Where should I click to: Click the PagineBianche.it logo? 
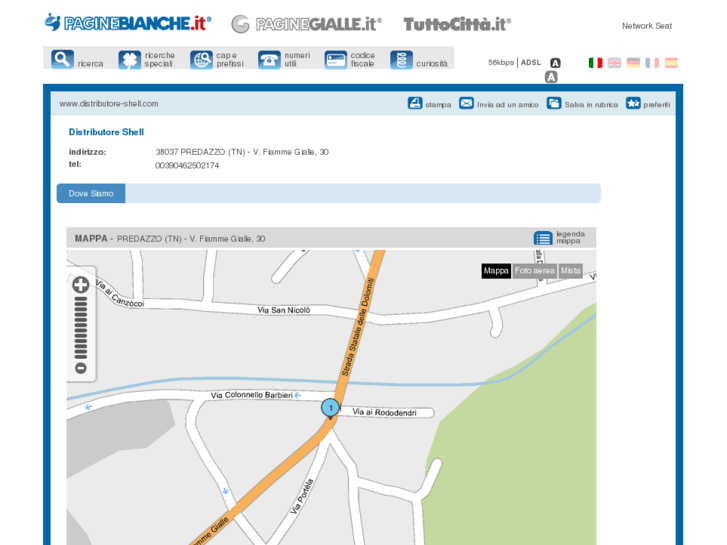click(x=128, y=23)
